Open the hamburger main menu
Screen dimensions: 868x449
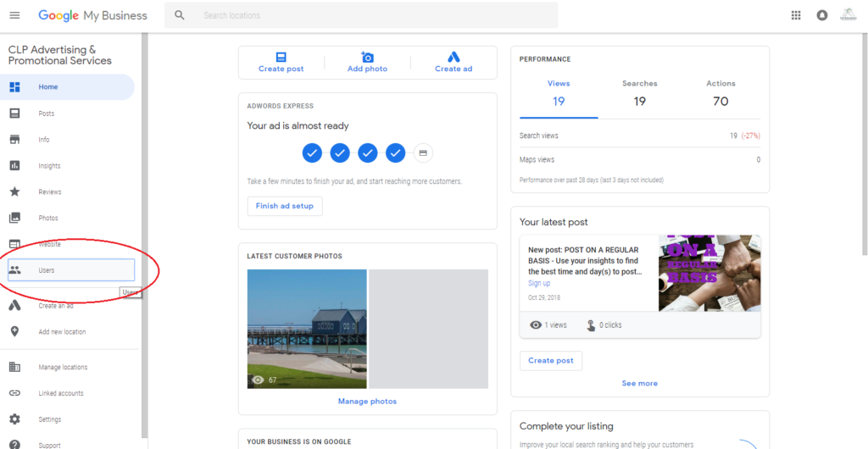coord(15,15)
